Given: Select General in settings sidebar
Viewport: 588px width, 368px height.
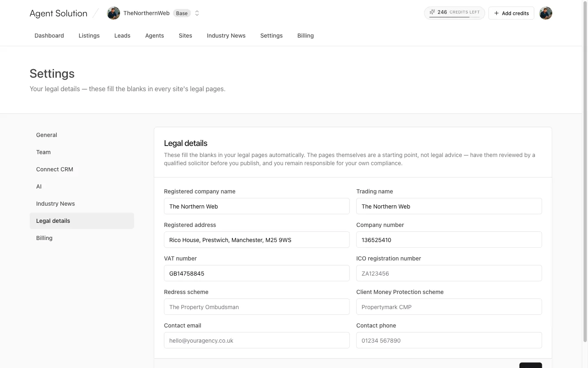Looking at the screenshot, I should (82, 135).
